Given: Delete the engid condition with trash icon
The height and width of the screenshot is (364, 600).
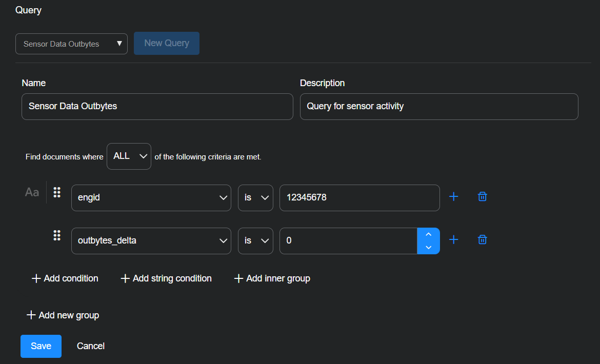Looking at the screenshot, I should [x=482, y=197].
